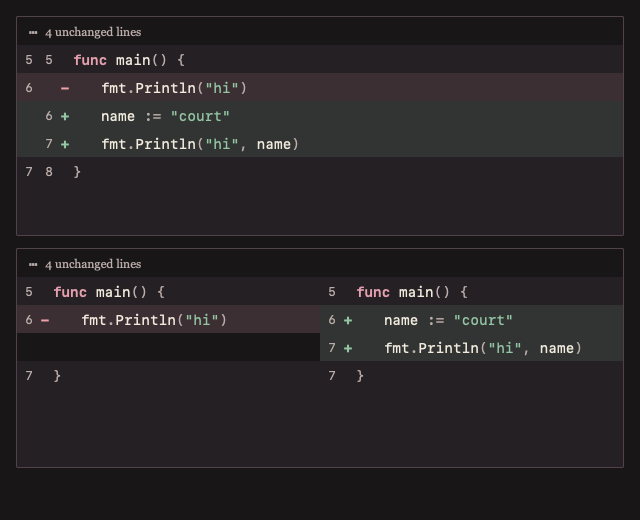Click the plus marker on split diff line 6
The width and height of the screenshot is (640, 520).
click(348, 320)
